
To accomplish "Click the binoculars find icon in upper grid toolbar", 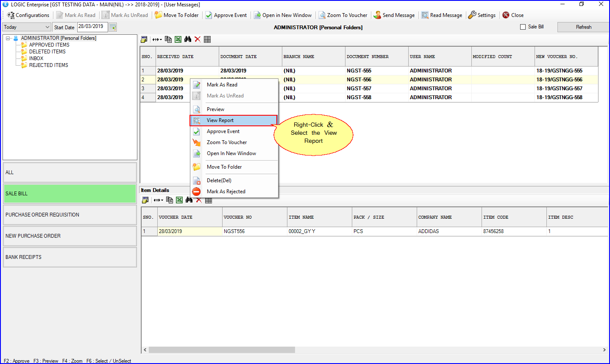I will tap(188, 39).
